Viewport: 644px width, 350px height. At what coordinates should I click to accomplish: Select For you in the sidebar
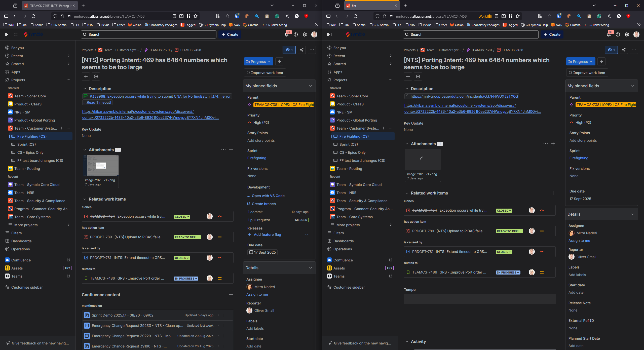point(17,48)
